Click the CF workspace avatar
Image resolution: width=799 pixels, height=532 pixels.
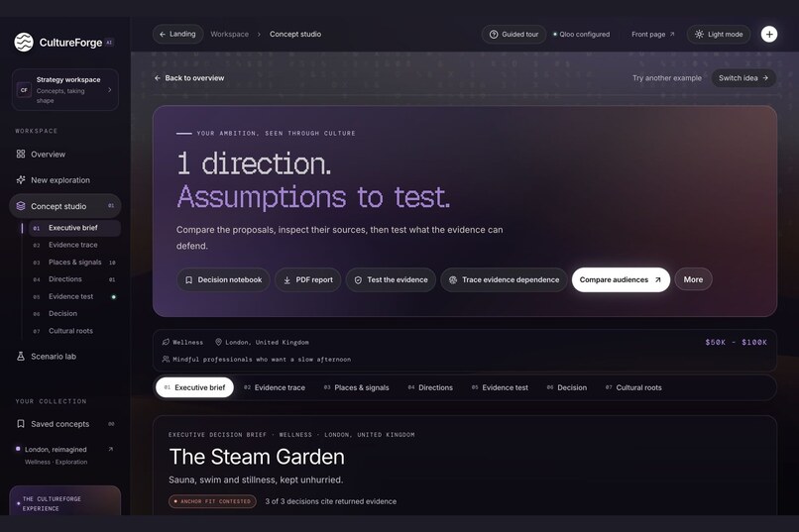[24, 90]
